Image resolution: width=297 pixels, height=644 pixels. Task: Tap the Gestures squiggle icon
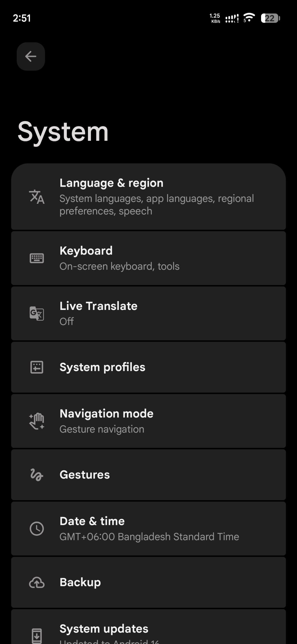[x=37, y=475]
